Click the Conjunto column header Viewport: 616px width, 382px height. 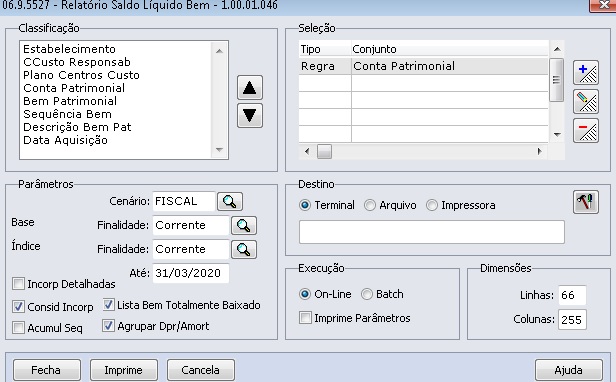450,49
